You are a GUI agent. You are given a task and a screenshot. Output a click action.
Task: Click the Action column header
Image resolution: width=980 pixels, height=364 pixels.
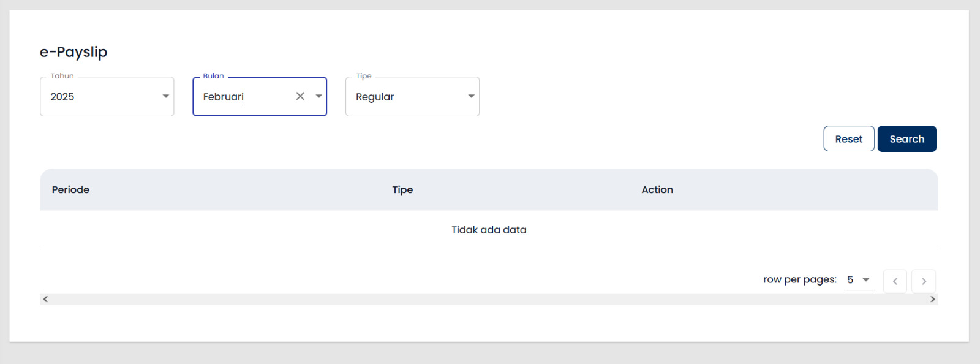(x=657, y=190)
